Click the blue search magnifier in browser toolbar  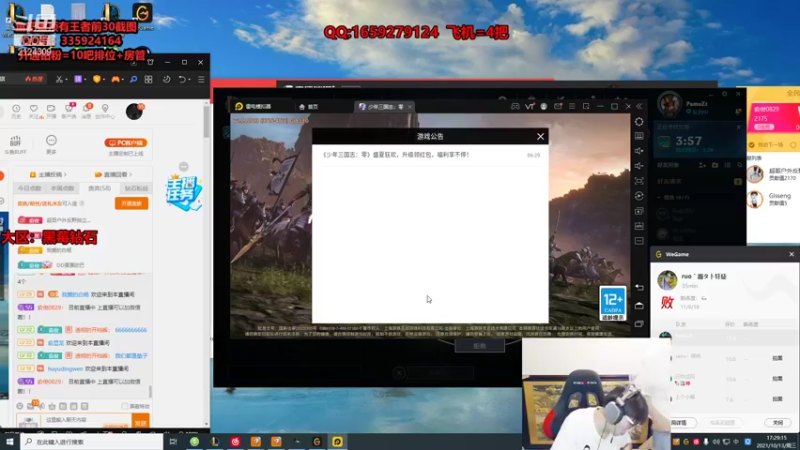pos(133,79)
